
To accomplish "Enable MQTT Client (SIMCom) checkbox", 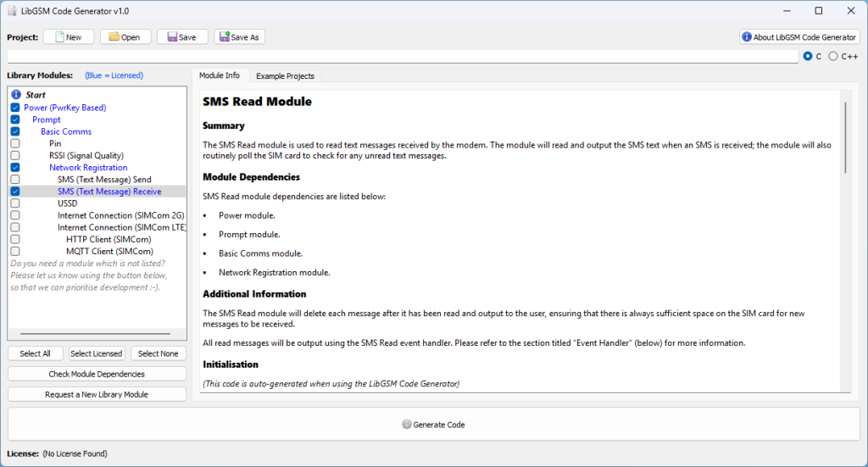I will point(15,251).
